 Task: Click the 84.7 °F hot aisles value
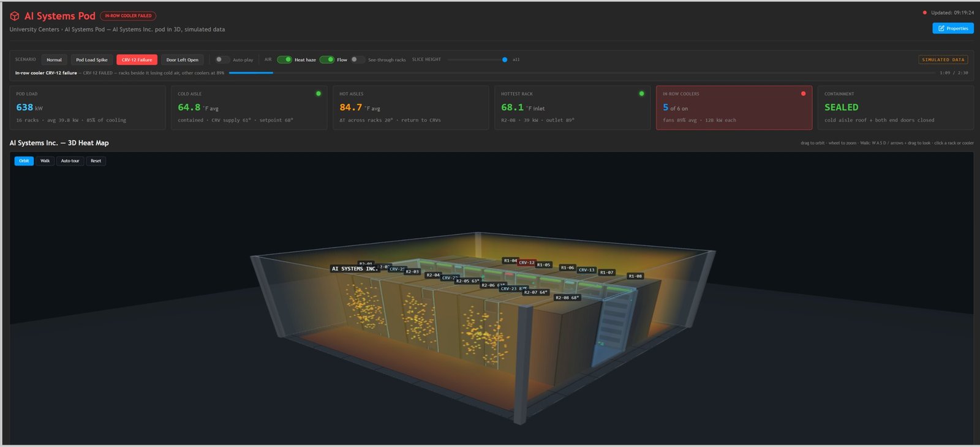pos(360,107)
